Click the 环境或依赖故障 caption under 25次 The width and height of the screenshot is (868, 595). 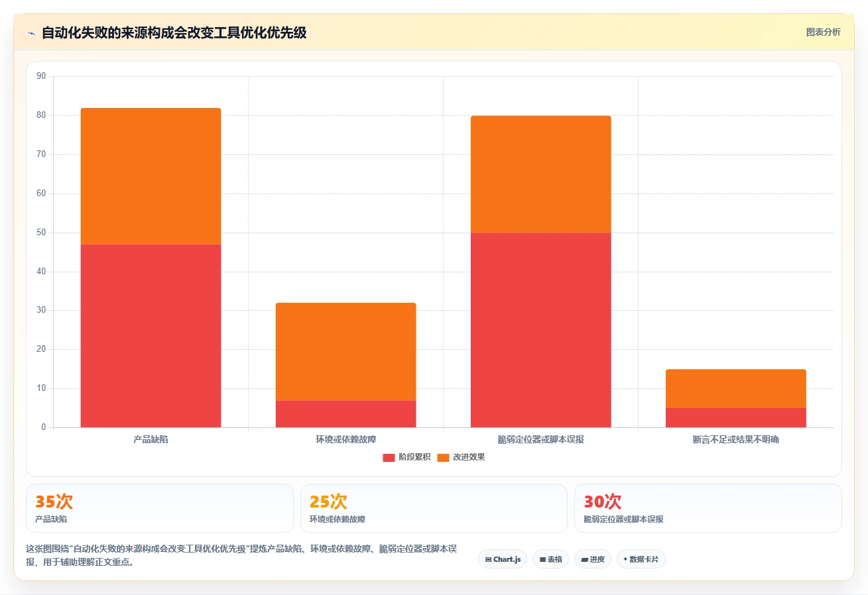(338, 519)
